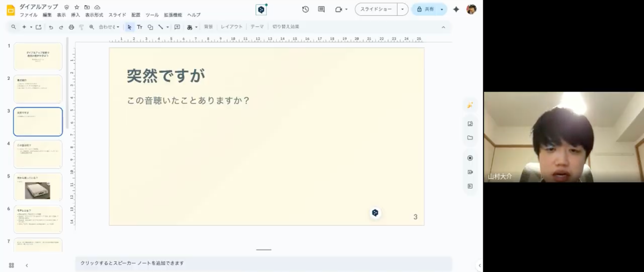Viewport: 644px width, 272px height.
Task: Select the shape insert tool
Action: click(x=150, y=27)
